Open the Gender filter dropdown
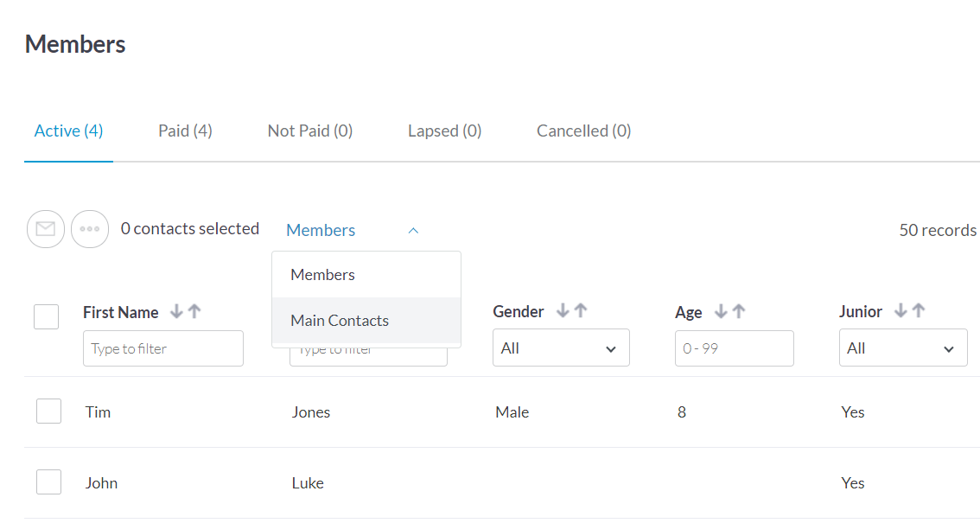Screen dimensions: 980x523 point(561,348)
